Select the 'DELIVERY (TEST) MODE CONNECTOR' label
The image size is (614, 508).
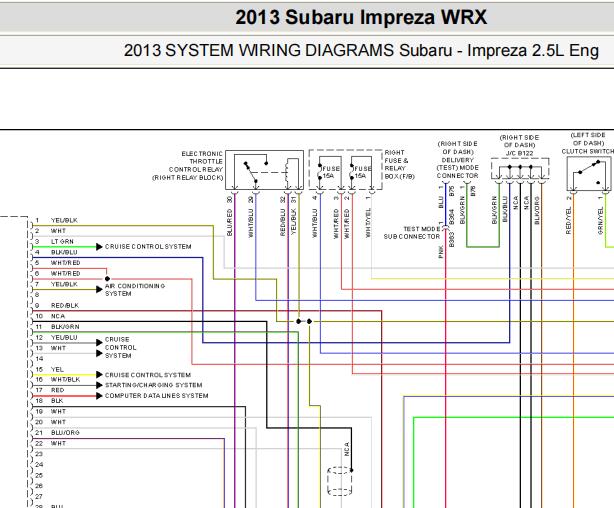pyautogui.click(x=457, y=168)
